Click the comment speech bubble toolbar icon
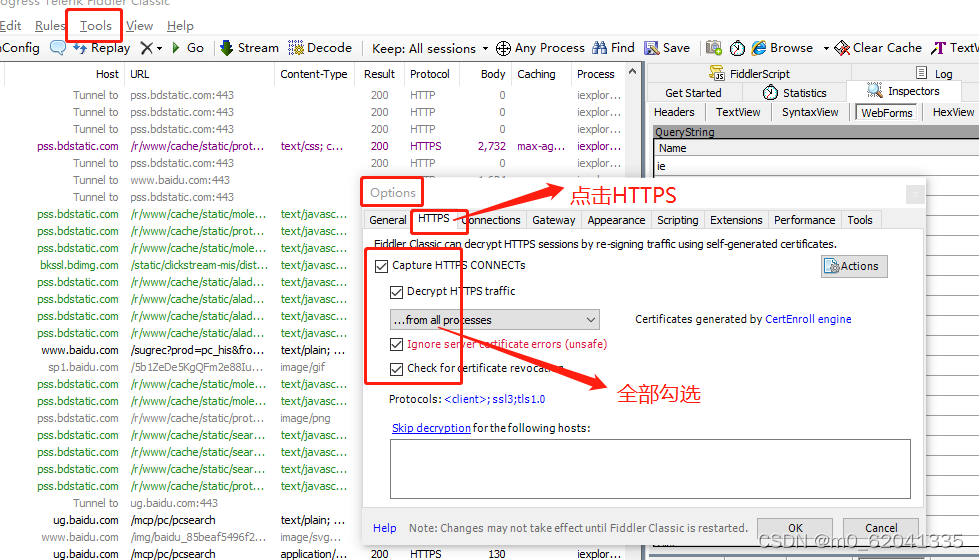Viewport: 979px width, 560px height. pyautogui.click(x=57, y=48)
